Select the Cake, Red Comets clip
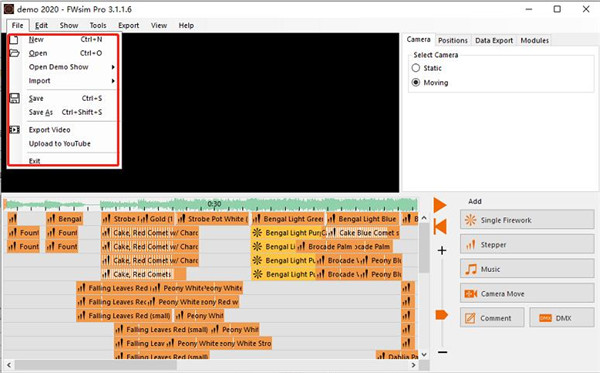 pyautogui.click(x=143, y=274)
